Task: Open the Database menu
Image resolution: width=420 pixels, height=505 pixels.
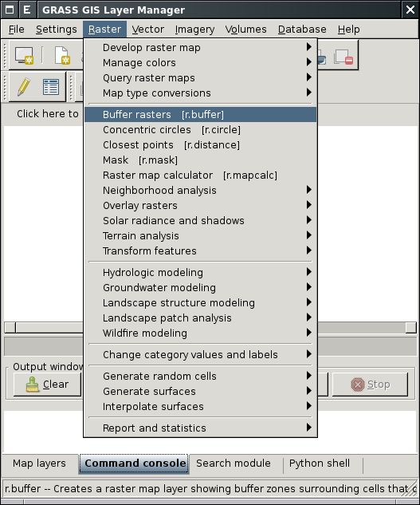Action: pos(302,30)
